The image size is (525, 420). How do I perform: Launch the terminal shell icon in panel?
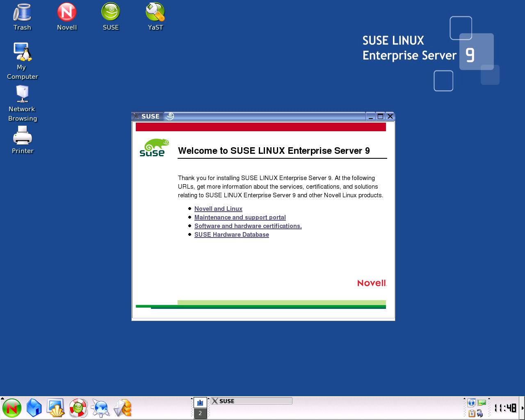tap(56, 408)
